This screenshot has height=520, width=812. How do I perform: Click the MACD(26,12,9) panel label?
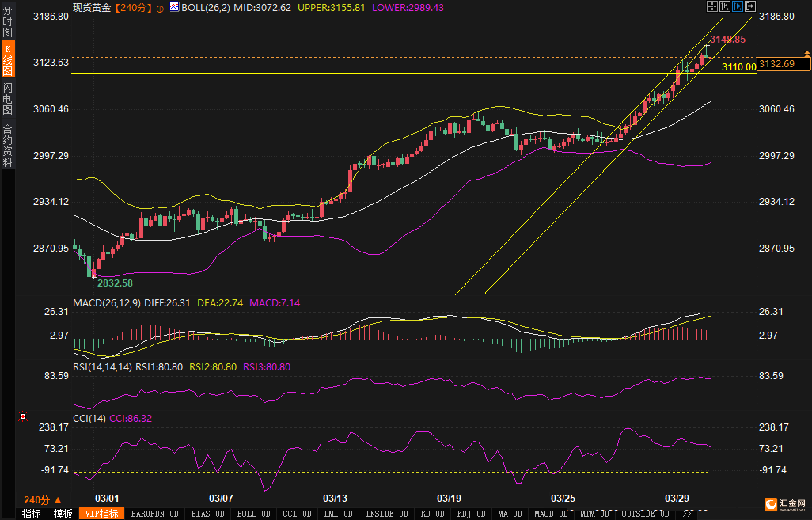coord(107,303)
